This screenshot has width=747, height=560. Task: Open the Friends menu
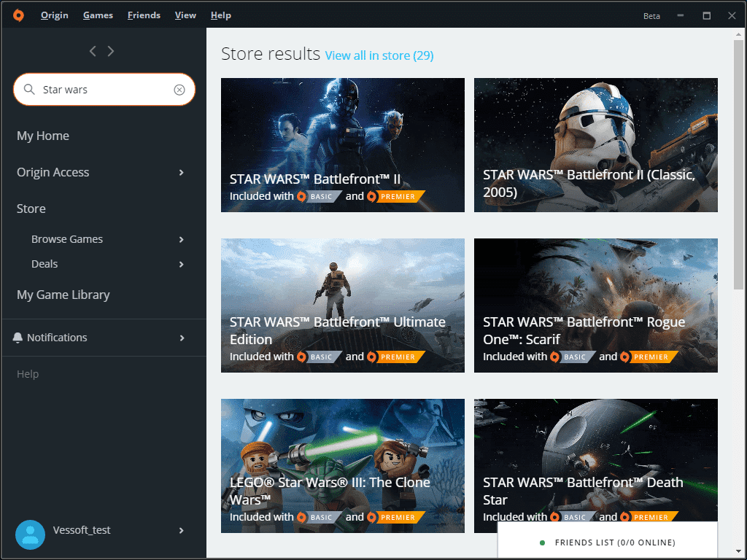click(x=144, y=15)
